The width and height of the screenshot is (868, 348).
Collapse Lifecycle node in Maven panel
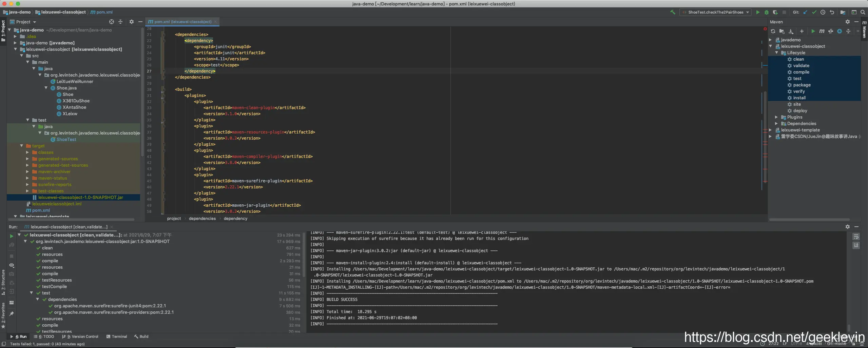click(x=777, y=53)
